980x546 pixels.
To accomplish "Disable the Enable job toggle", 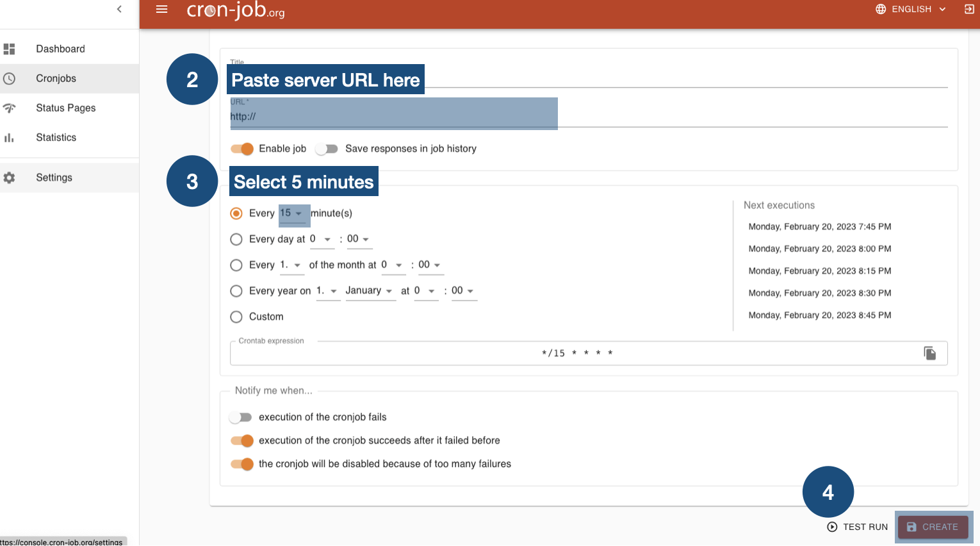I will click(241, 149).
